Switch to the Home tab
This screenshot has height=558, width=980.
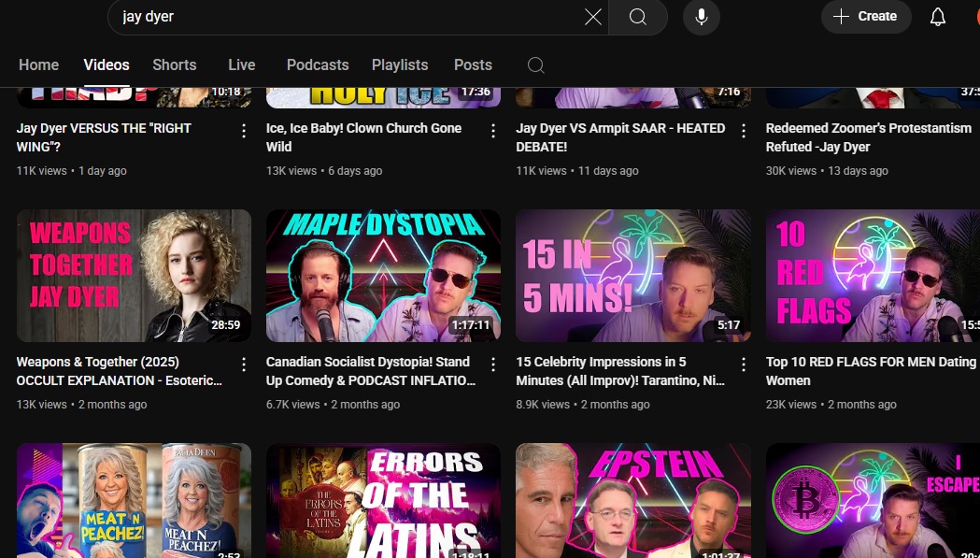coord(38,65)
